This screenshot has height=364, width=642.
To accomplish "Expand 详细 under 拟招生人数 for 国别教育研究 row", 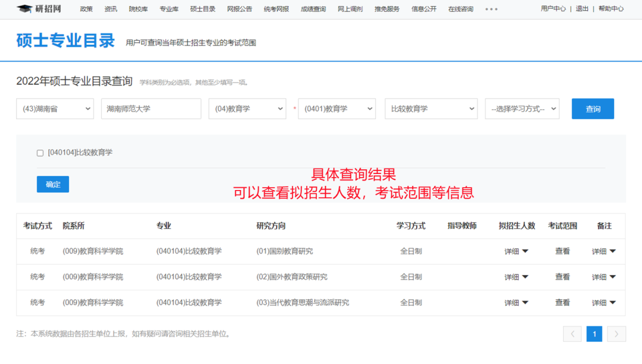I will [x=516, y=251].
